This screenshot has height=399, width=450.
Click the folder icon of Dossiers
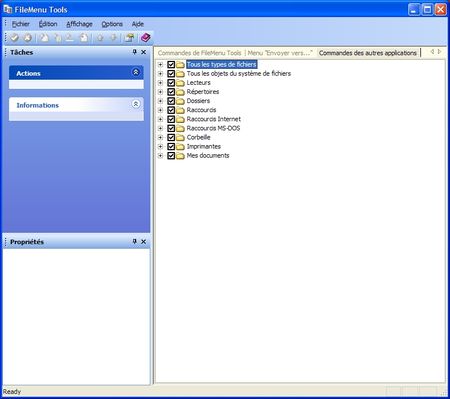[x=180, y=101]
